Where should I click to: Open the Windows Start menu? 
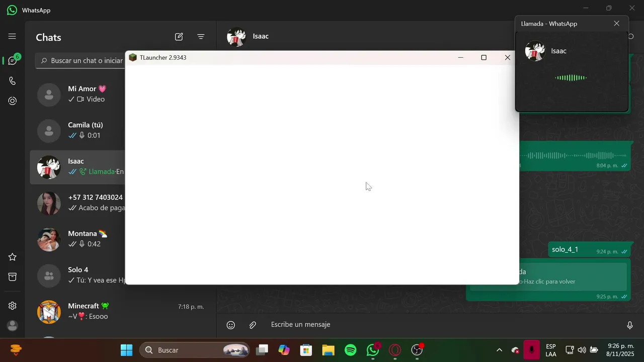(x=127, y=350)
